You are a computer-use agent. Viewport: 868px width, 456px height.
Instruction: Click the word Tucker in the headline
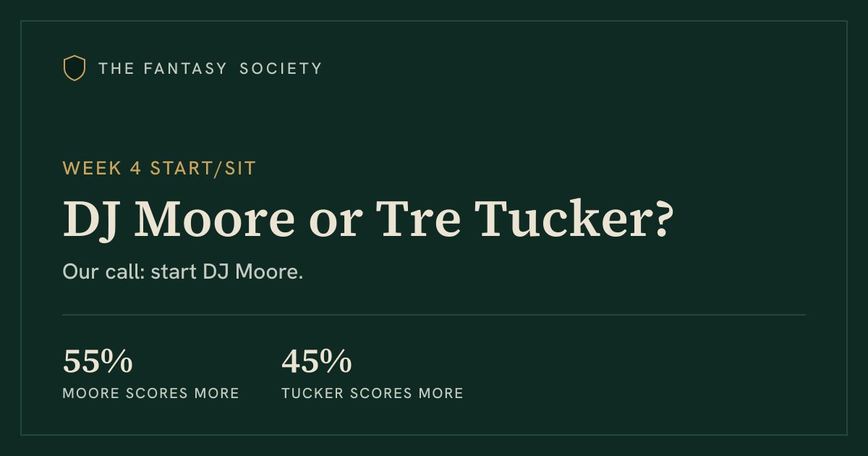556,219
